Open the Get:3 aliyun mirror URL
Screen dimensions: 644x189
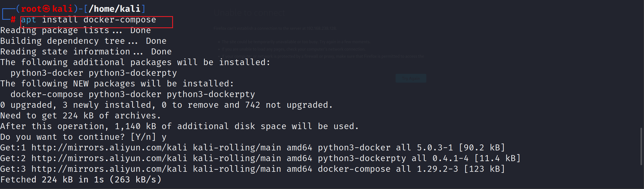pos(109,169)
